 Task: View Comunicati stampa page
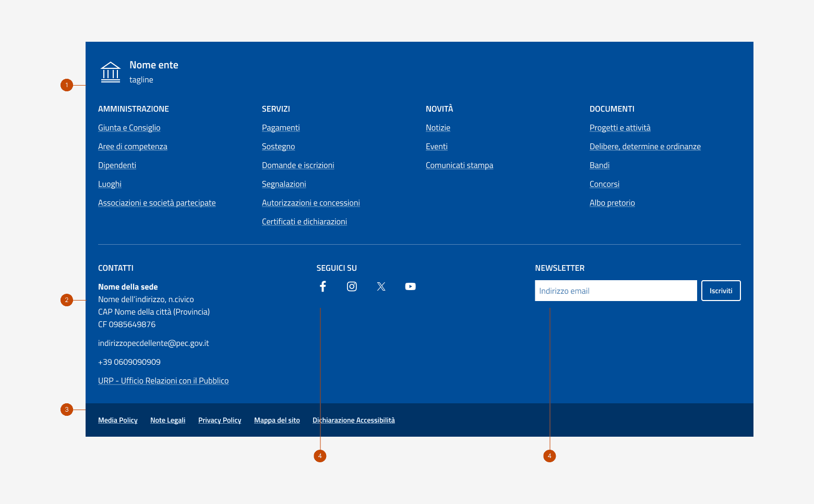click(x=459, y=165)
